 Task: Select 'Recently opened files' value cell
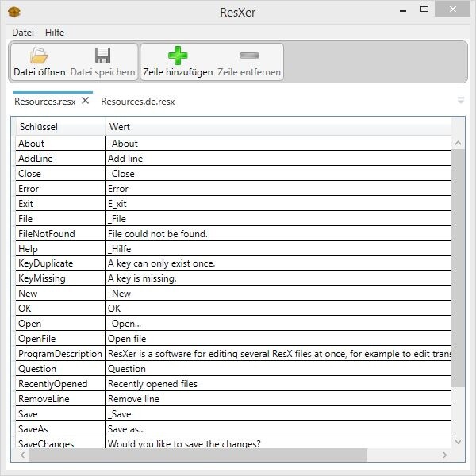click(x=278, y=383)
